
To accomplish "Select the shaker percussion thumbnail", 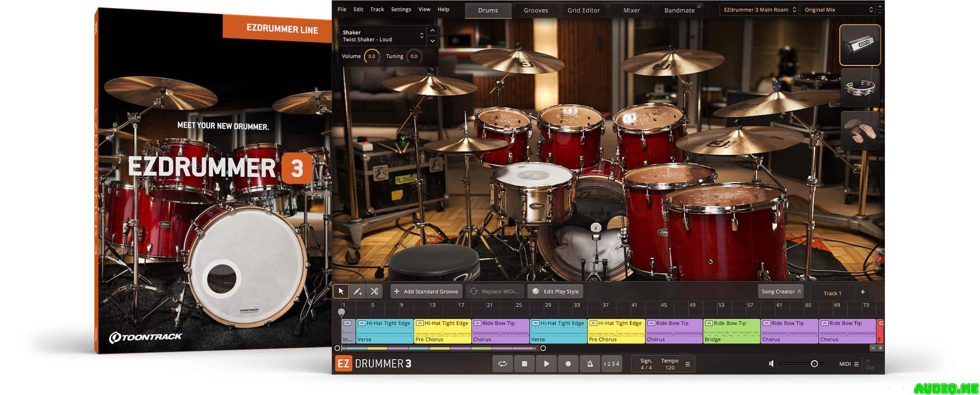I will (860, 45).
